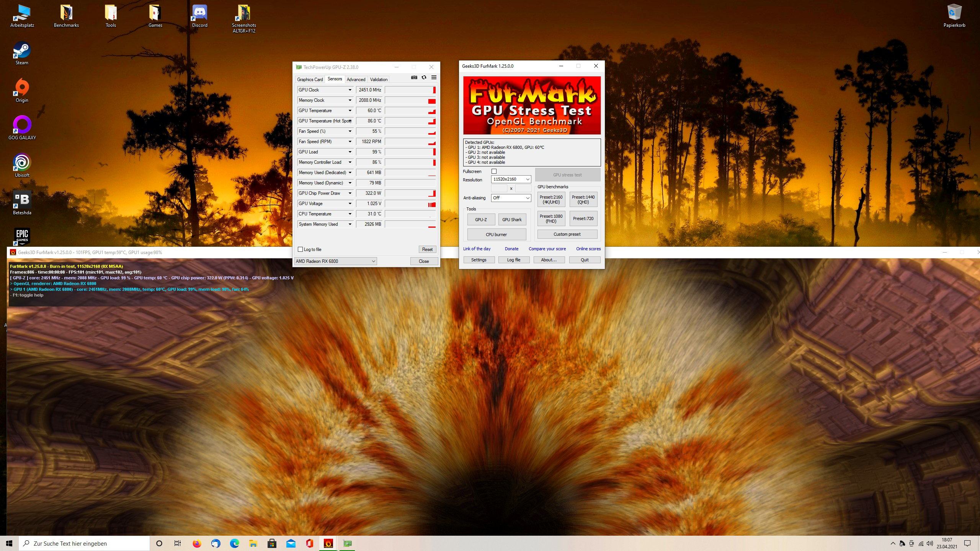Screen dimensions: 980x551
Task: Switch to the Graphics Card tab
Action: coord(310,80)
